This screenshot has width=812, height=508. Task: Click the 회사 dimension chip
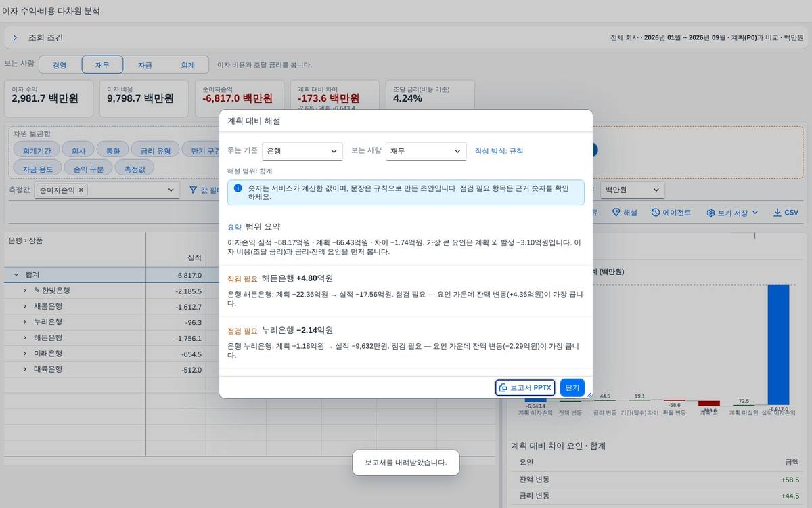[x=78, y=150]
